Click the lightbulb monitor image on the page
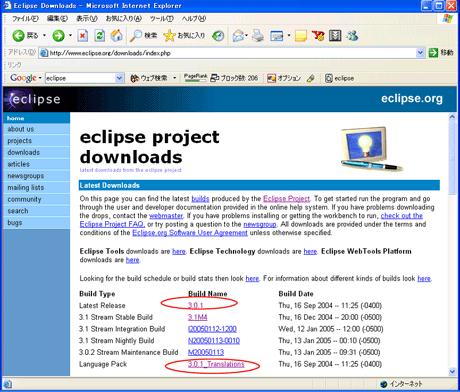460x392 pixels. [371, 149]
